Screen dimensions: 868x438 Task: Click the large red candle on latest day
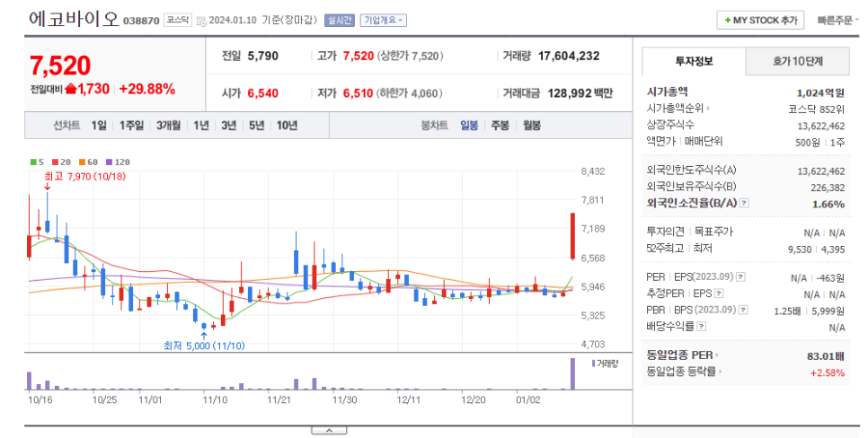click(x=573, y=236)
